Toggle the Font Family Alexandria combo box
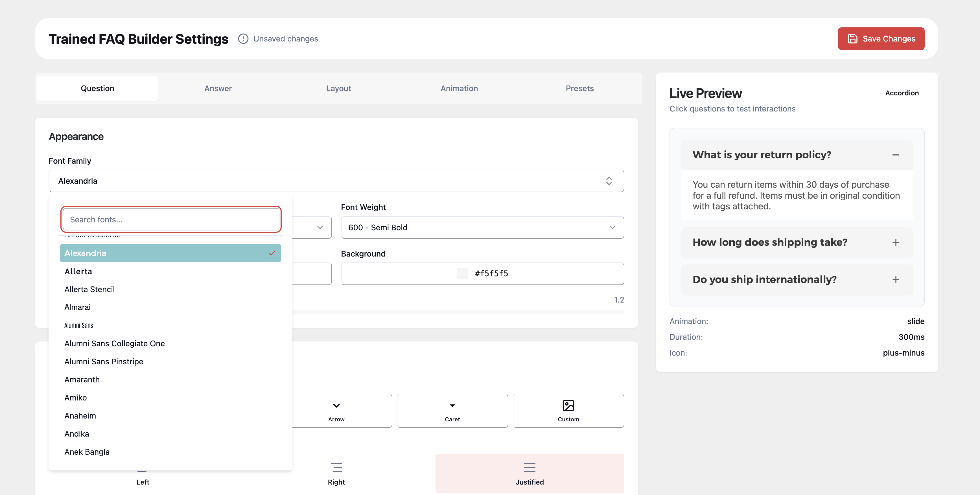980x495 pixels. pos(336,181)
